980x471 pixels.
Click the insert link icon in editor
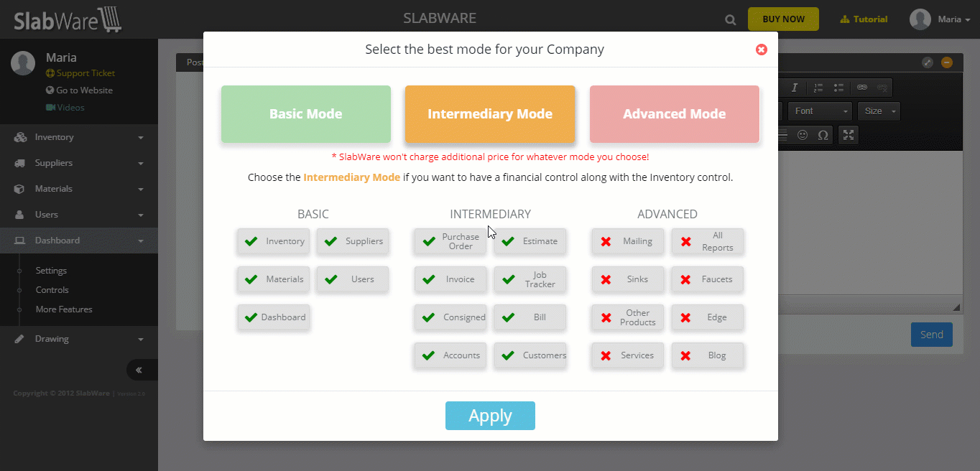coord(862,88)
